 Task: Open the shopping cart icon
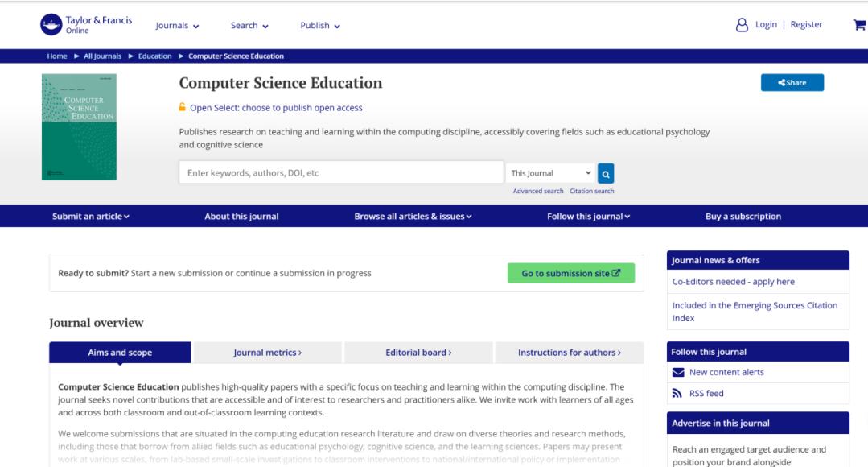coord(860,25)
